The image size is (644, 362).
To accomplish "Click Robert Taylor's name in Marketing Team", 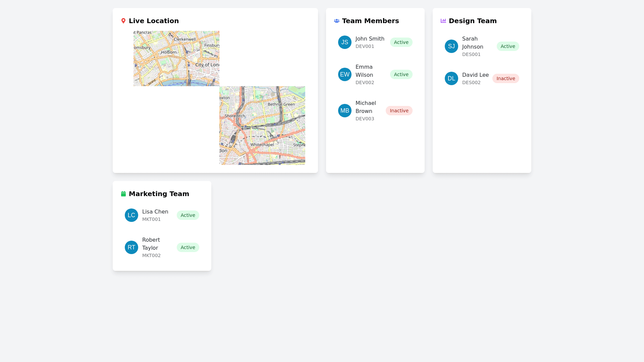I will tap(151, 244).
